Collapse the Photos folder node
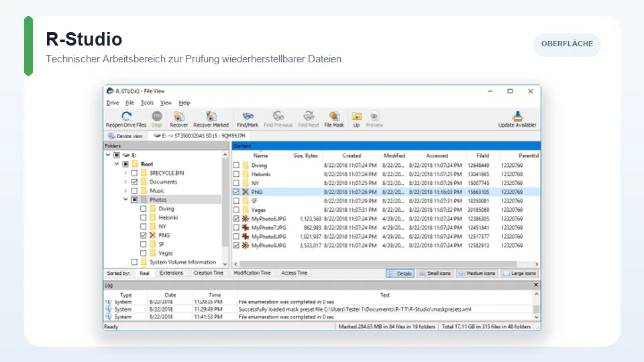The height and width of the screenshot is (362, 644). tap(125, 200)
